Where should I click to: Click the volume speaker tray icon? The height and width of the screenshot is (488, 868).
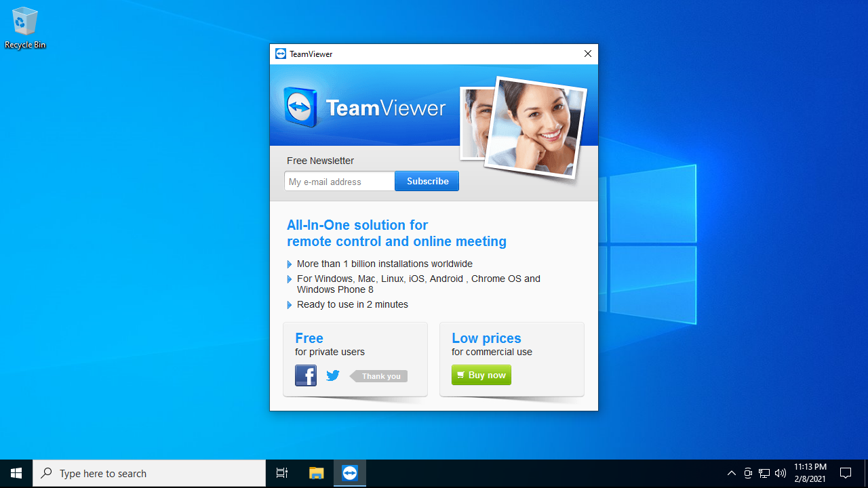pyautogui.click(x=780, y=473)
